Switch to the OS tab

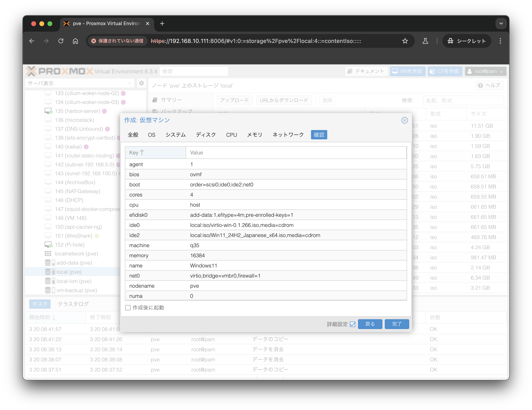click(x=151, y=135)
